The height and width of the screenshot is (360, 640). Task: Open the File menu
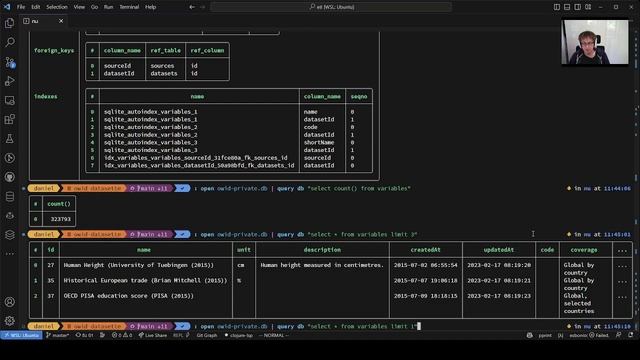[21, 7]
